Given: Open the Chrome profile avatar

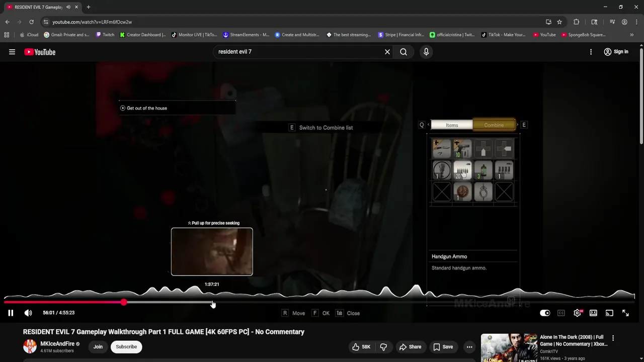Looking at the screenshot, I should coord(624,22).
